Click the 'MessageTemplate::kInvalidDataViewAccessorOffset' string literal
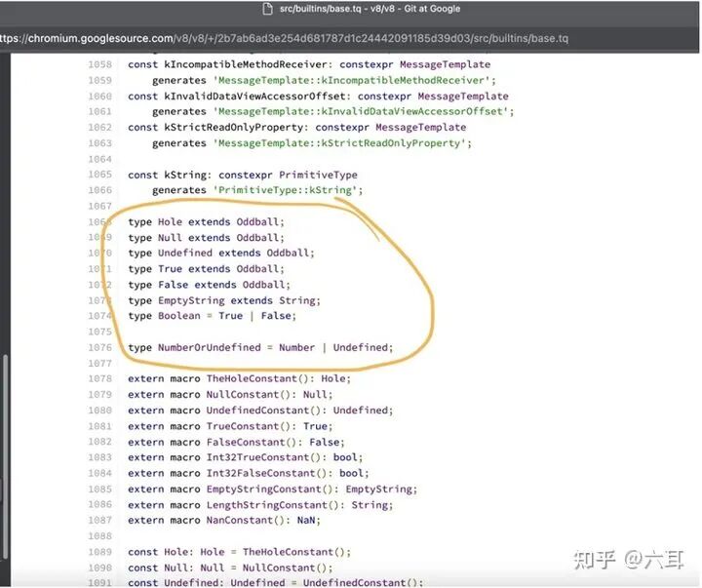The image size is (702, 588). point(363,111)
